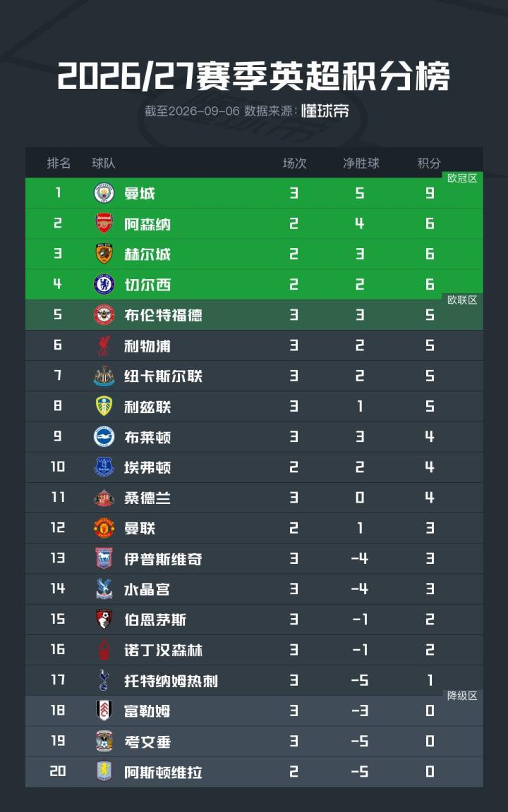This screenshot has height=812, width=508.
Task: Click the Manchester City club crest
Action: coord(104,193)
